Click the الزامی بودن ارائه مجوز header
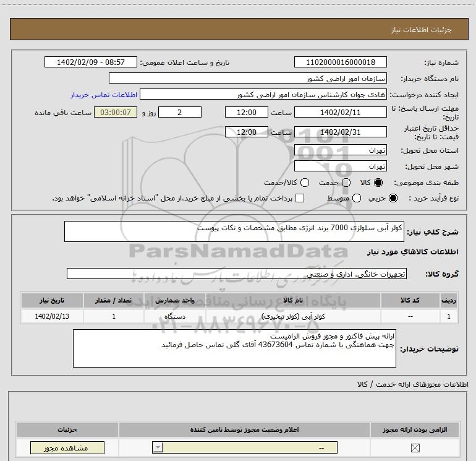The width and height of the screenshot is (476, 461). point(415,429)
